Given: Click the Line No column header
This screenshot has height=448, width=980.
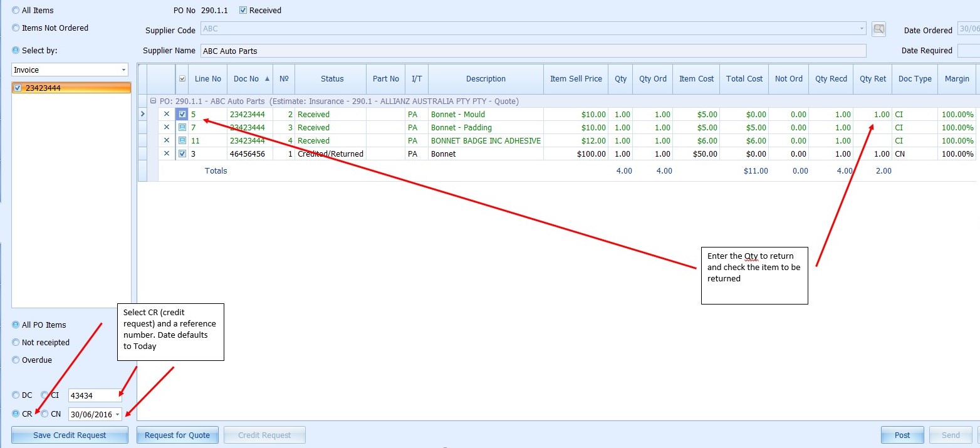Looking at the screenshot, I should (x=208, y=79).
